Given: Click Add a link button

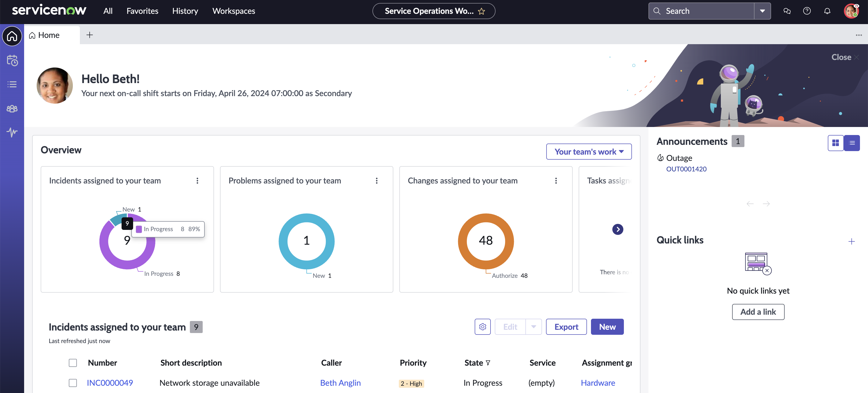Looking at the screenshot, I should pyautogui.click(x=758, y=312).
